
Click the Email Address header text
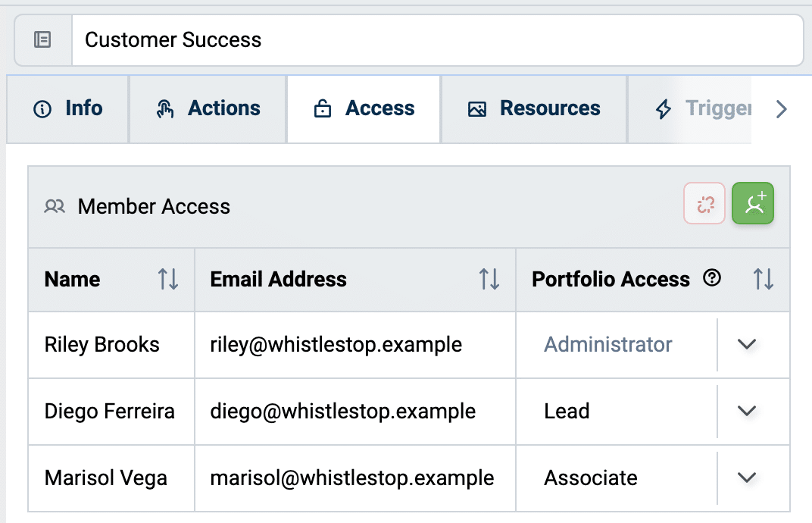point(278,280)
